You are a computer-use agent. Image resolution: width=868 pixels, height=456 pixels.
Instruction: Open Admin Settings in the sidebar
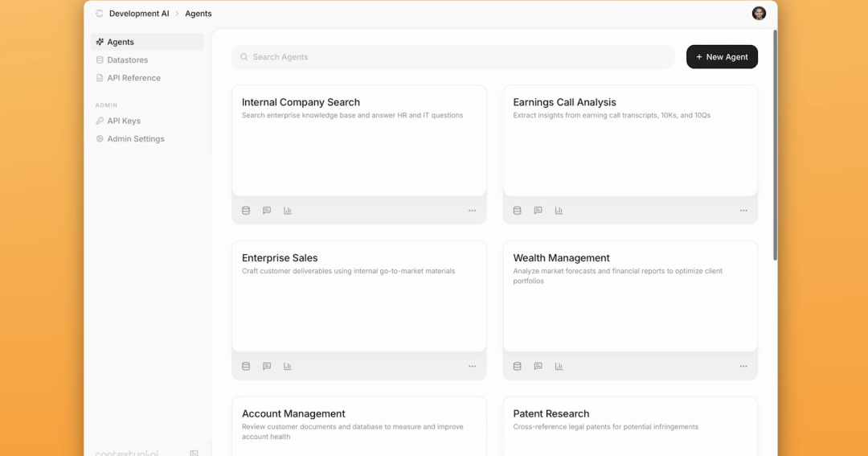point(147,139)
